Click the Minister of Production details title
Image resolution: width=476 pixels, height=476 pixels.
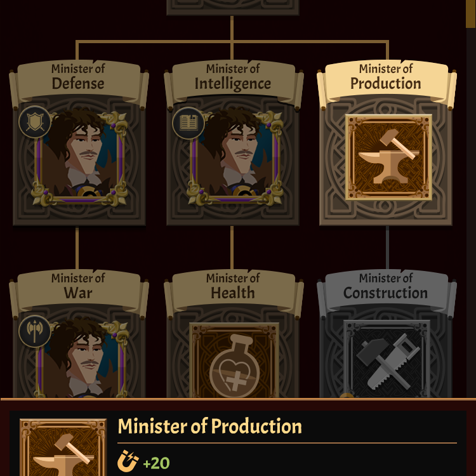tap(210, 426)
